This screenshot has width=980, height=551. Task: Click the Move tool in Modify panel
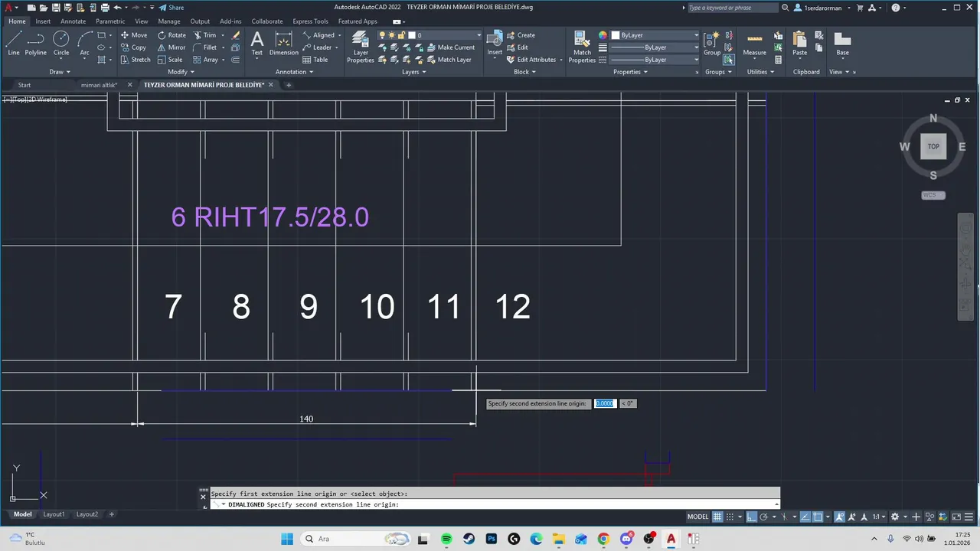(x=134, y=35)
